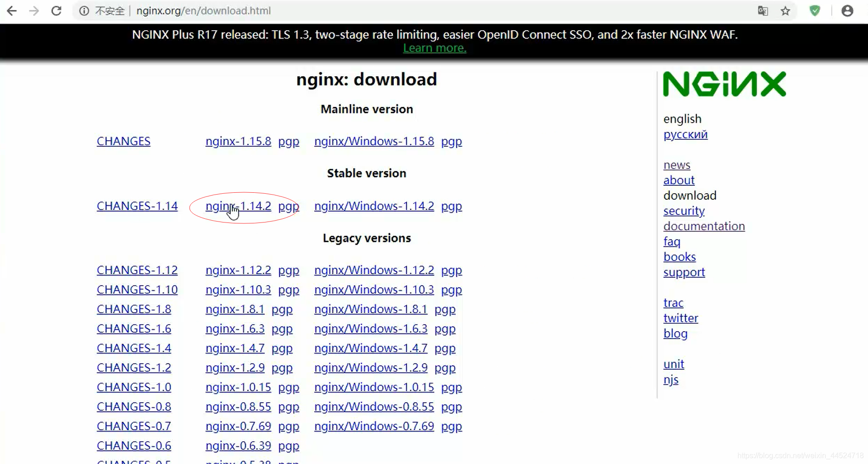
Task: Open CHANGES-0.7 link
Action: pos(134,426)
